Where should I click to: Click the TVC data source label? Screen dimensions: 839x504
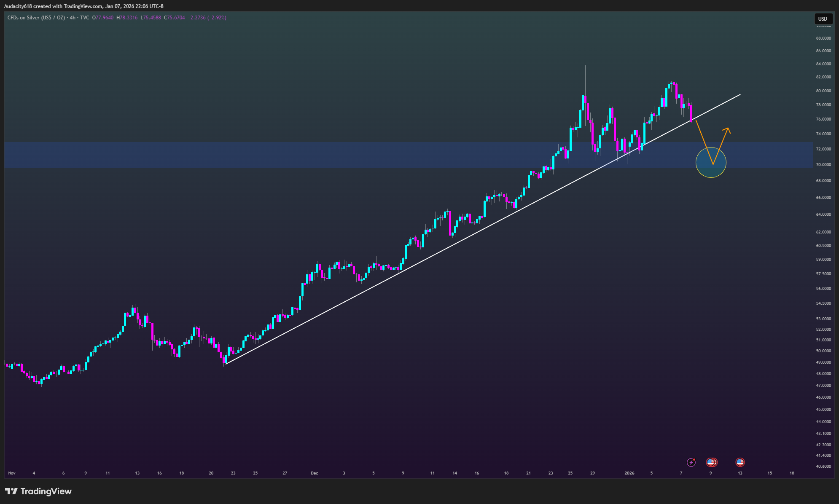85,18
